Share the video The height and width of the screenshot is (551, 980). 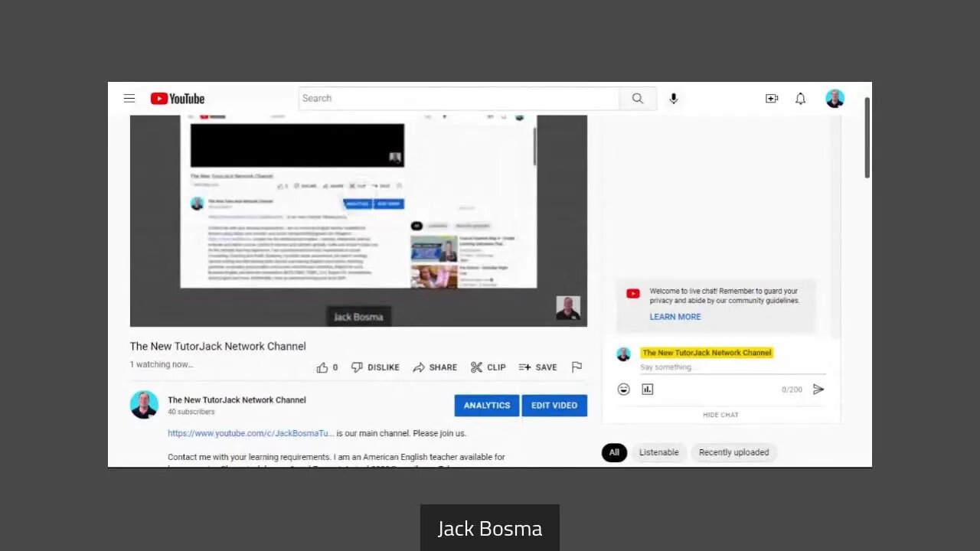coord(435,367)
